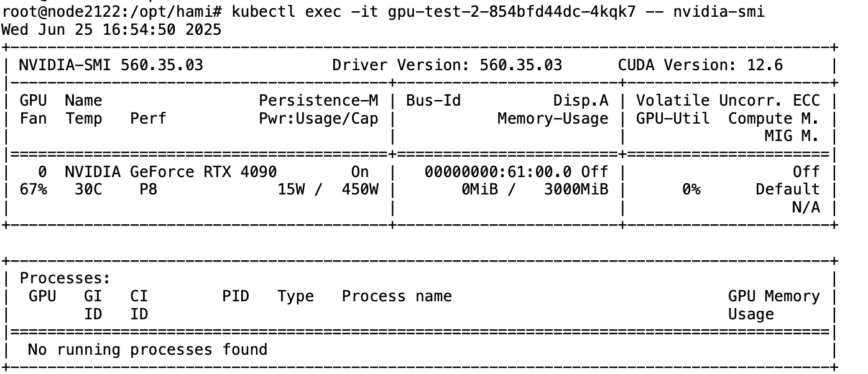Click the 67% fan speed value

[x=34, y=189]
